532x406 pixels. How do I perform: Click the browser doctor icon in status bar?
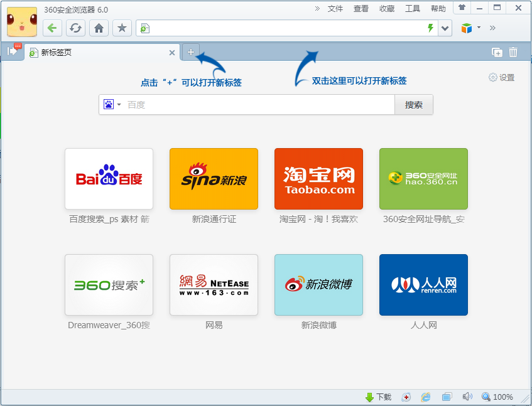[406, 397]
